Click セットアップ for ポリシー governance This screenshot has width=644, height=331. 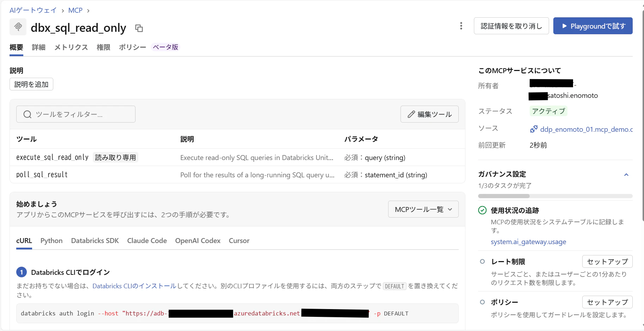click(x=607, y=302)
